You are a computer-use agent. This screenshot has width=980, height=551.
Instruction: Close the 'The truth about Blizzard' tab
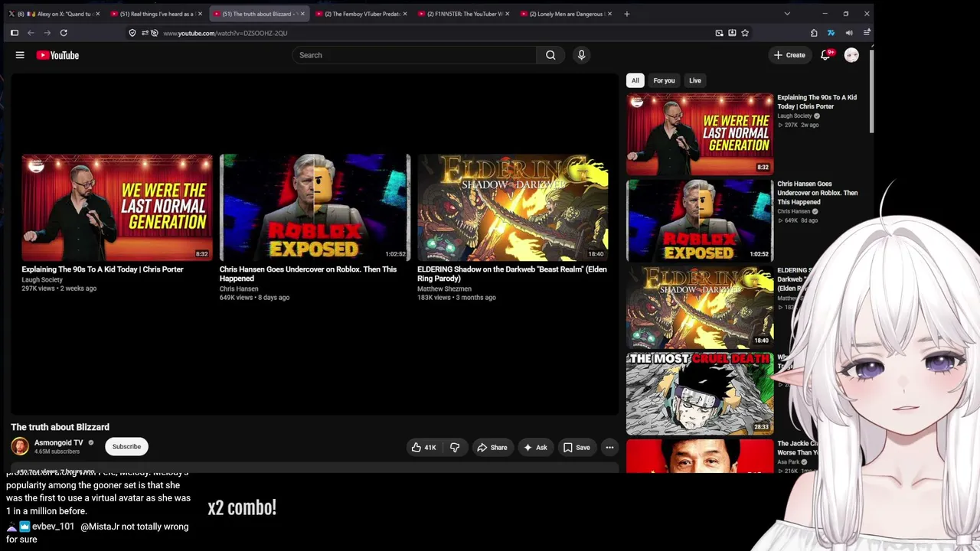302,14
